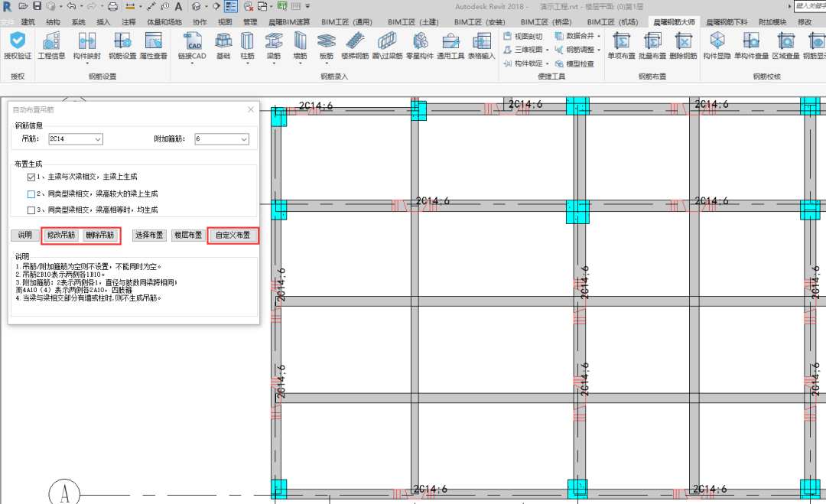Click the 单构件查量 quantity check icon
Image resolution: width=826 pixels, height=504 pixels.
click(x=751, y=41)
